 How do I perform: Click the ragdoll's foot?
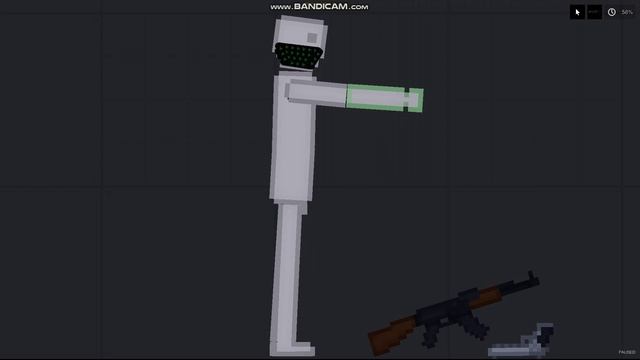(x=292, y=348)
